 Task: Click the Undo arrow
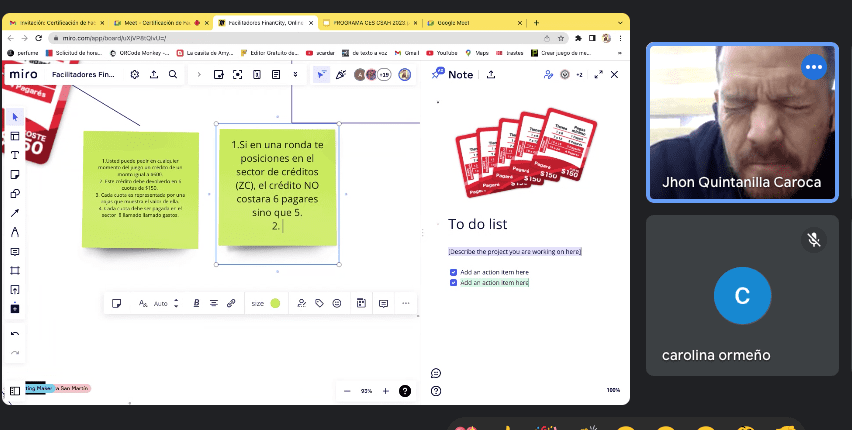[15, 334]
